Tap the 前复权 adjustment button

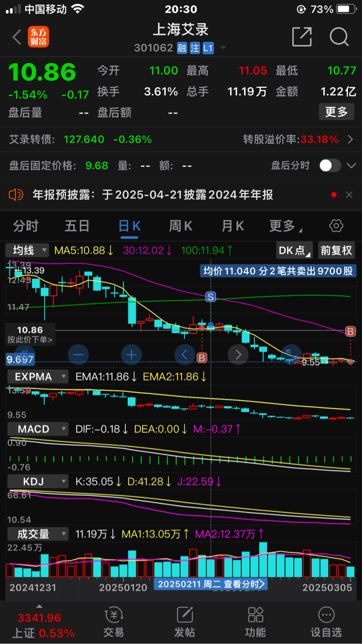(337, 250)
